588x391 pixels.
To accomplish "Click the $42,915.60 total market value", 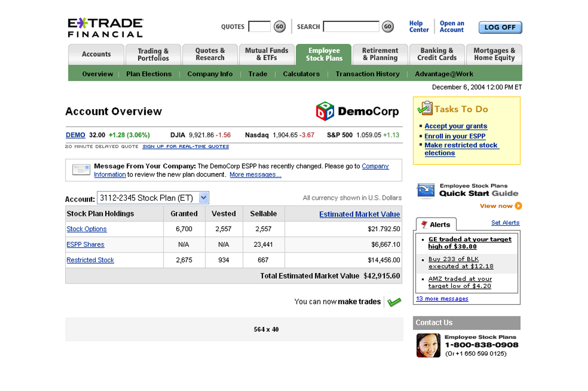I will coord(382,276).
